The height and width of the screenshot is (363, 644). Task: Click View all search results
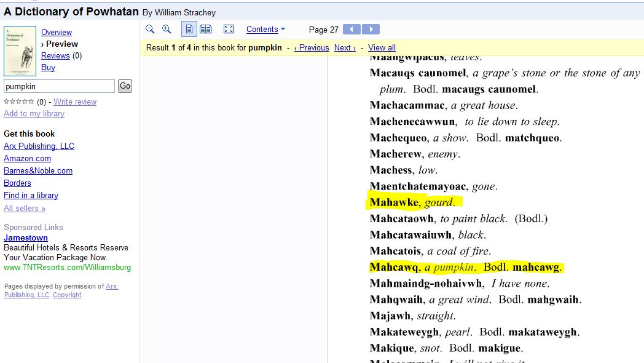pyautogui.click(x=382, y=47)
